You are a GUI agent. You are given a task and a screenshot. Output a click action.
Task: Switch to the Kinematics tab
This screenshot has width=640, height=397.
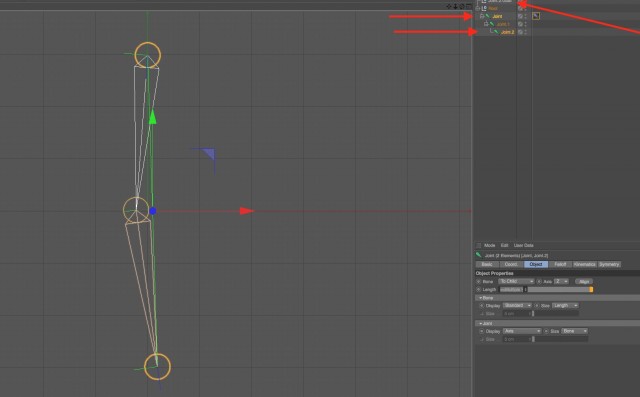[584, 264]
